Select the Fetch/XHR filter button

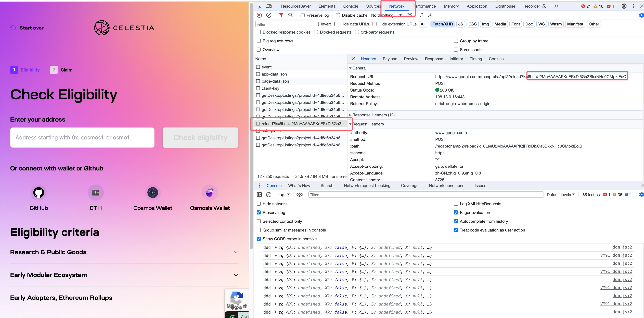[442, 24]
